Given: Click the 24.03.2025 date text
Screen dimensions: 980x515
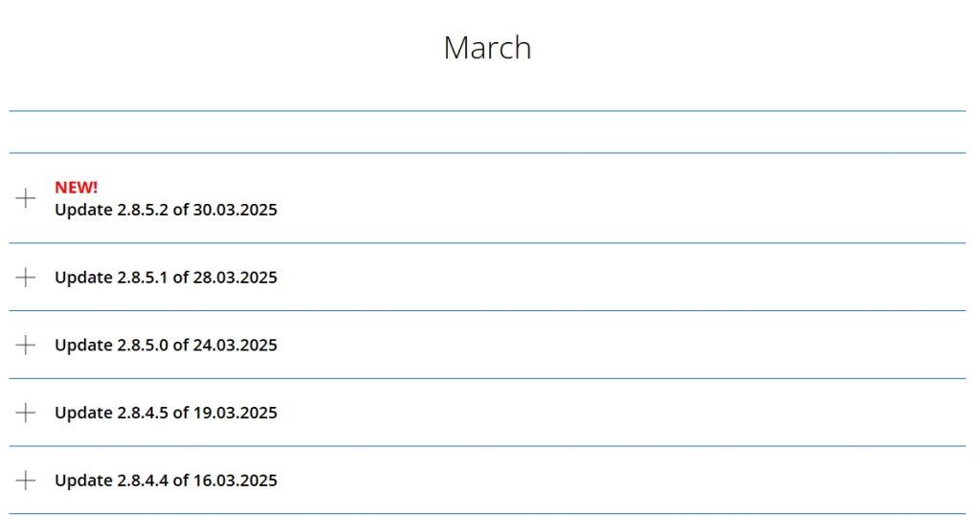Looking at the screenshot, I should [x=235, y=345].
